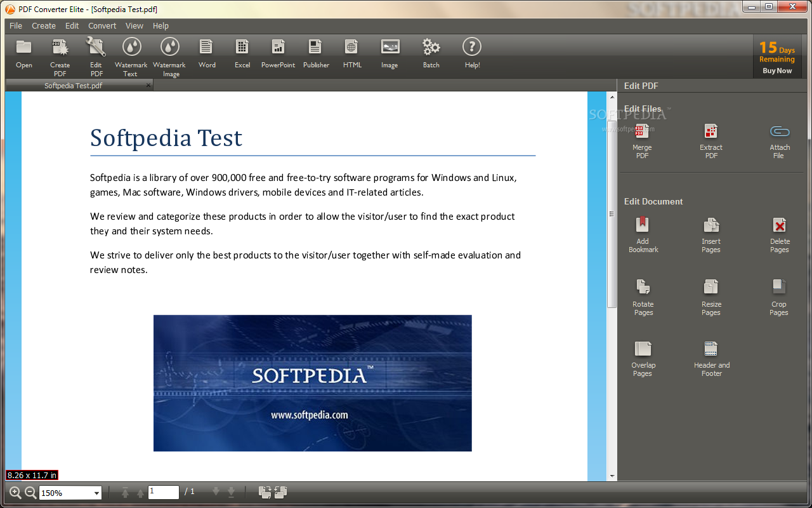Click the rotate pages counterclockwise icon in bottom bar

click(281, 492)
